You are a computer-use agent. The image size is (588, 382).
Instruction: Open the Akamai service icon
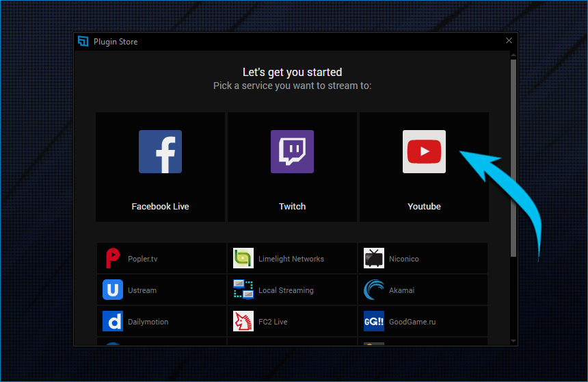click(373, 290)
